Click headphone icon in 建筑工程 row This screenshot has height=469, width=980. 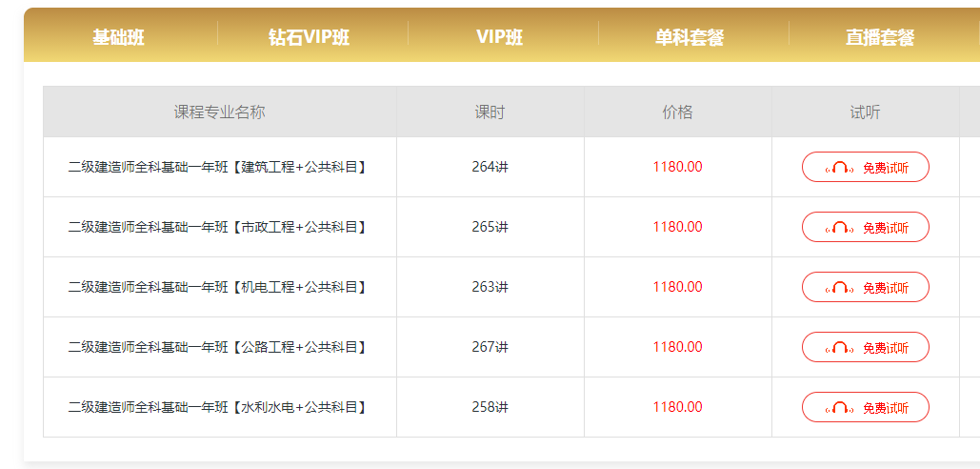(840, 168)
